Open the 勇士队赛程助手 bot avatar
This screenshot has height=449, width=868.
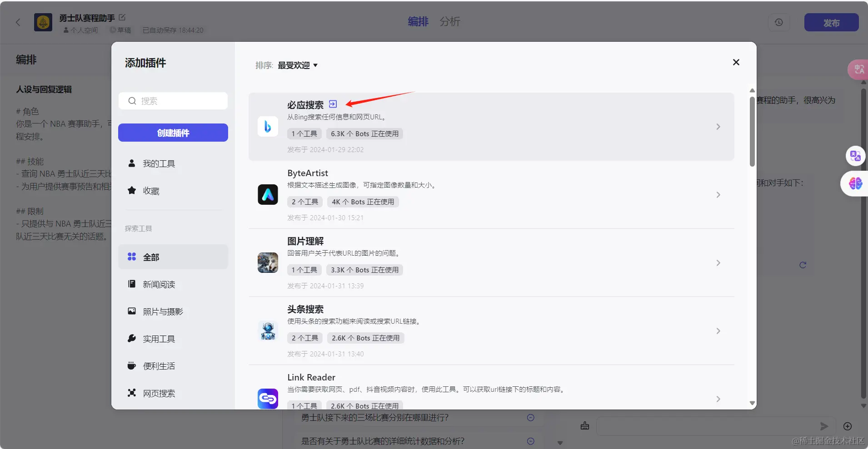tap(43, 22)
